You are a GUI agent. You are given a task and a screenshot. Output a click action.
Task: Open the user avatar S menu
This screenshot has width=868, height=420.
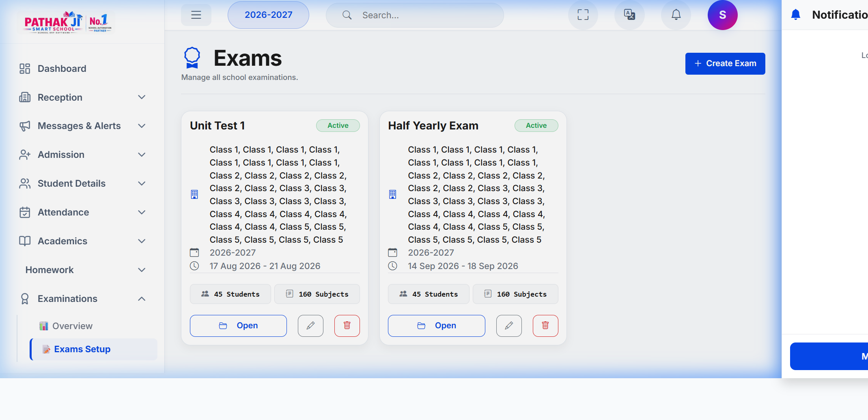[722, 15]
